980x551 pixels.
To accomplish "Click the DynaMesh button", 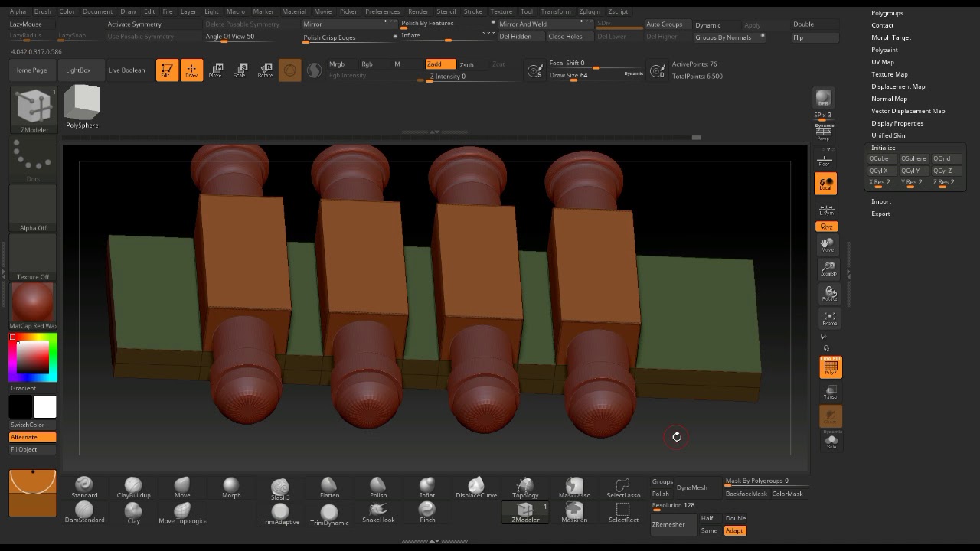I will pyautogui.click(x=692, y=487).
